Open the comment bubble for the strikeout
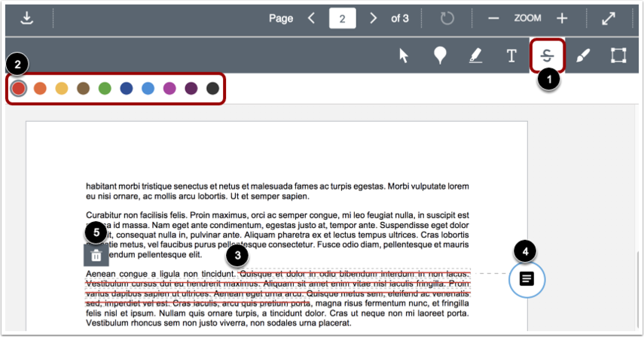Screen dimensions: 644x337 (526, 279)
